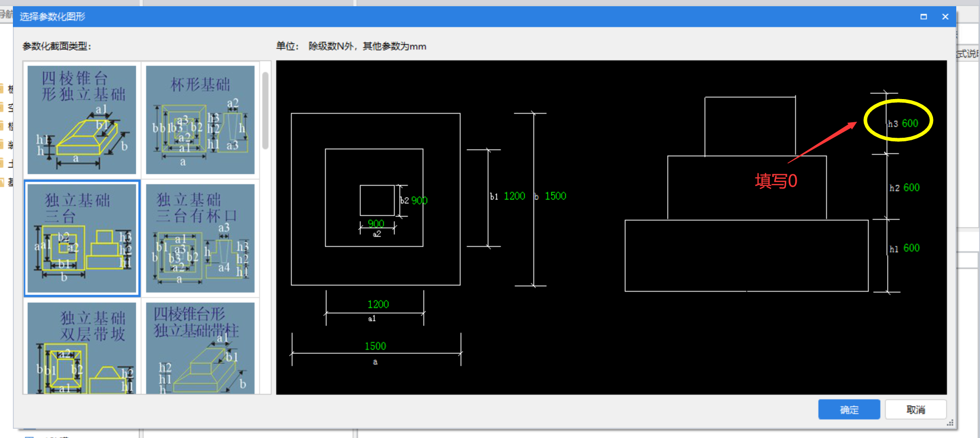Image resolution: width=980 pixels, height=438 pixels.
Task: Click the 确定 button
Action: point(849,410)
